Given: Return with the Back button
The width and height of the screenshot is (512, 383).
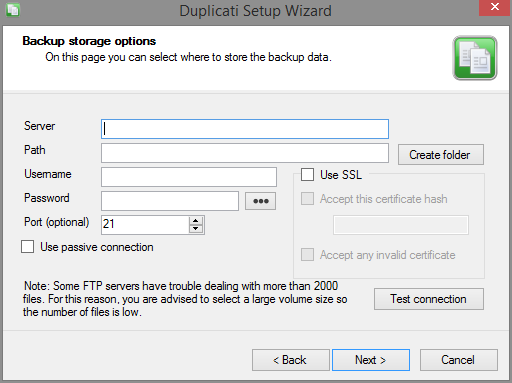Looking at the screenshot, I should pos(291,360).
